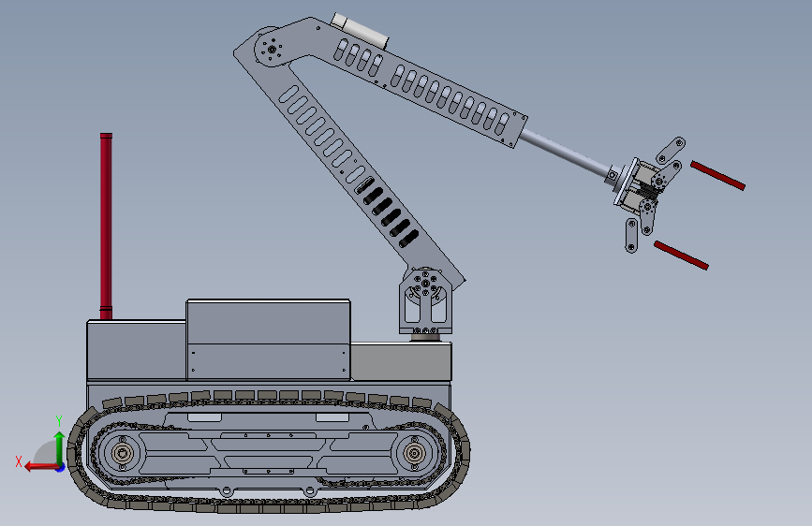Click the red "X" axis label
Image resolution: width=812 pixels, height=526 pixels.
[19, 461]
